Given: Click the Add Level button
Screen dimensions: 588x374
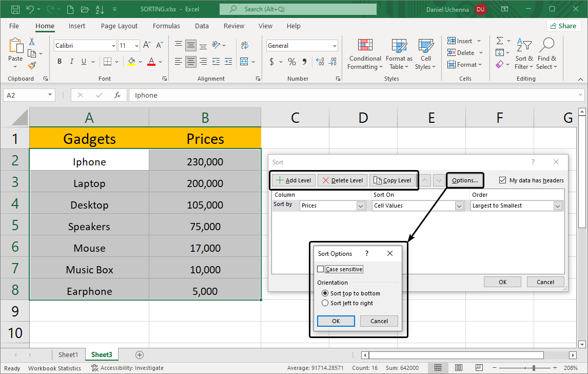Looking at the screenshot, I should point(293,180).
